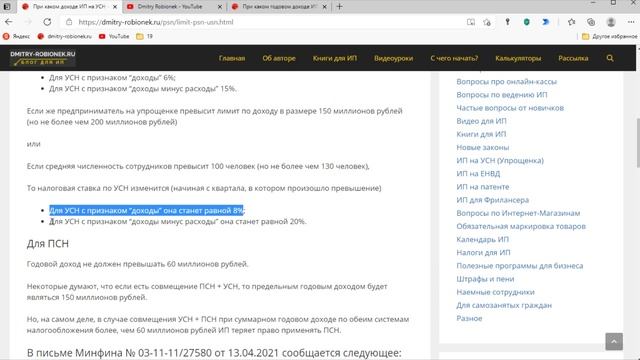Open a new browser tab

point(339,7)
